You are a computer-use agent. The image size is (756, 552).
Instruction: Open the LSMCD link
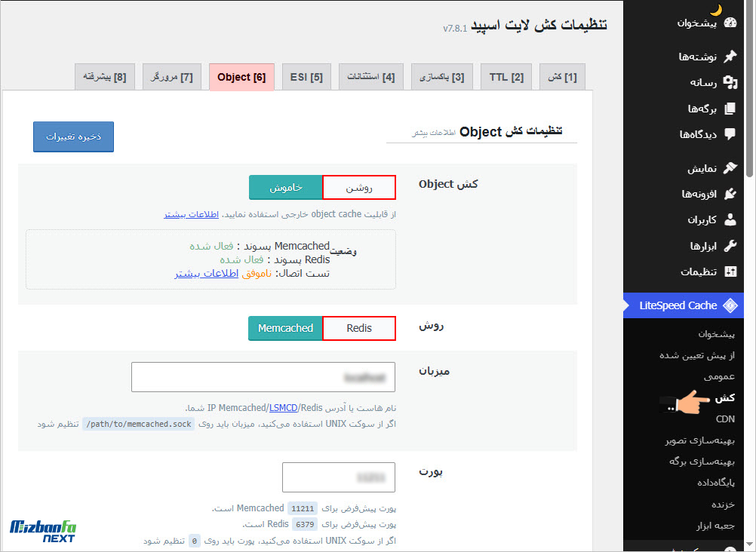pyautogui.click(x=283, y=408)
